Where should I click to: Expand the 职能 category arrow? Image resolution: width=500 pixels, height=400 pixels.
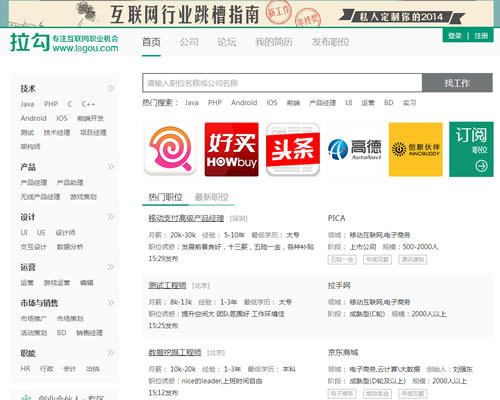click(111, 353)
